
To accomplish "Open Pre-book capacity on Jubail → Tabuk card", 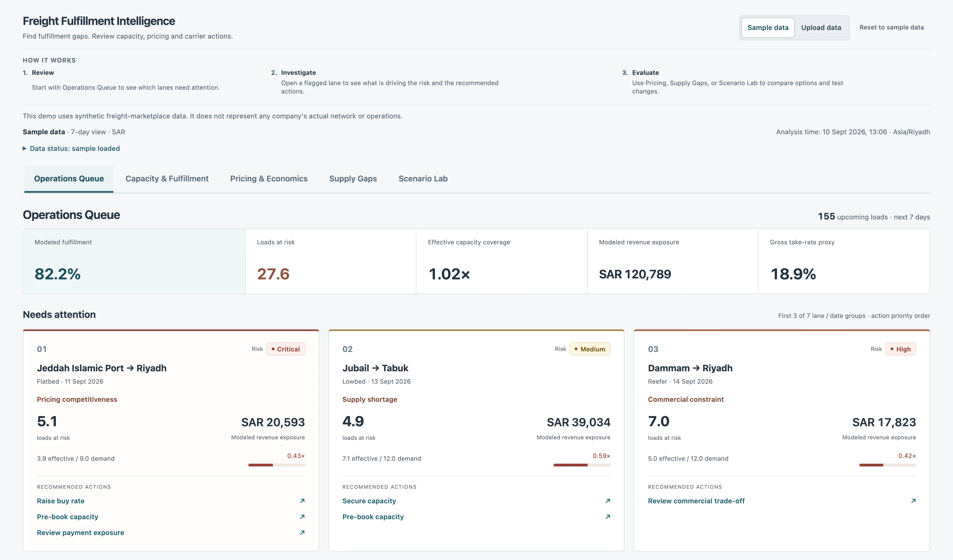I will 373,516.
